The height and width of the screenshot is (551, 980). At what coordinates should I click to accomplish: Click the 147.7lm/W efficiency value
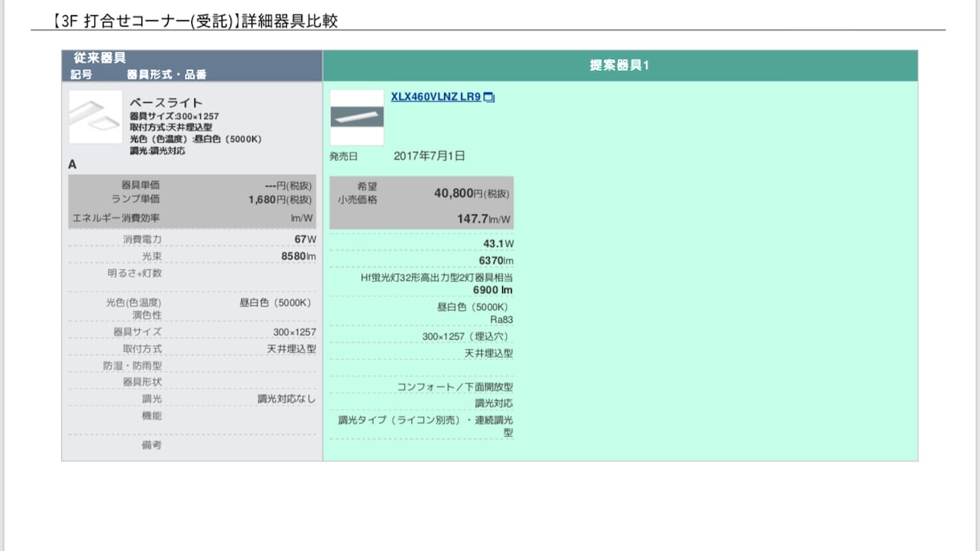point(484,219)
